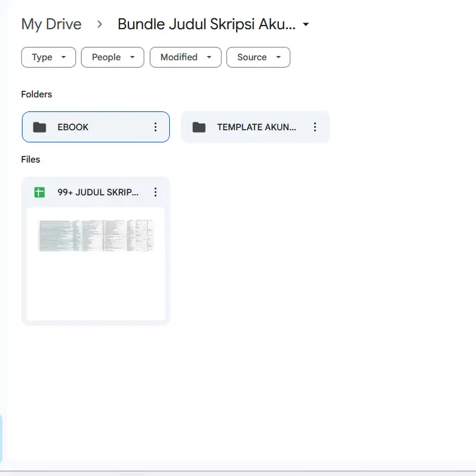Click the dropdown arrow beside Bundle Judul Skripsi
This screenshot has height=476, width=476.
(306, 24)
